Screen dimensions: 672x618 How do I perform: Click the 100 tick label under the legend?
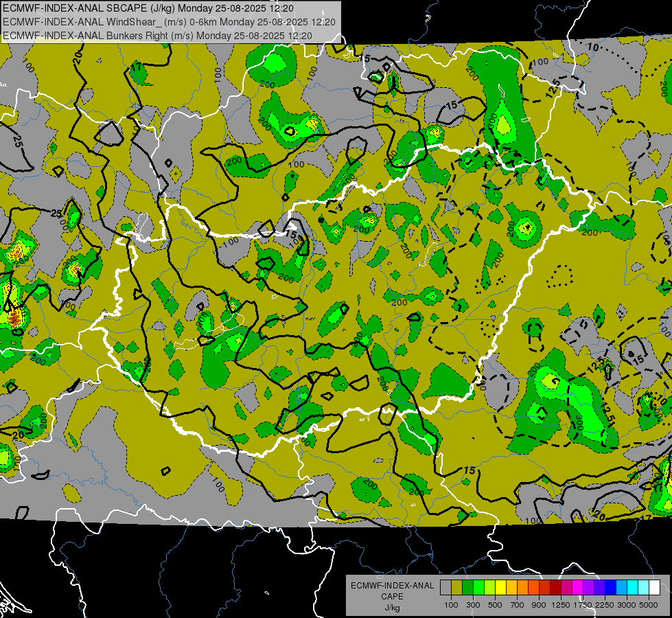click(451, 605)
